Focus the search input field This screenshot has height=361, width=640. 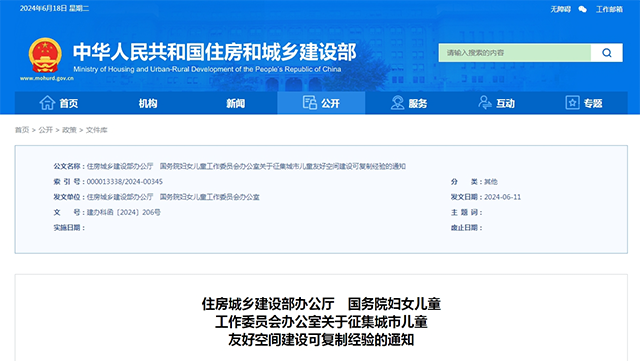click(515, 53)
